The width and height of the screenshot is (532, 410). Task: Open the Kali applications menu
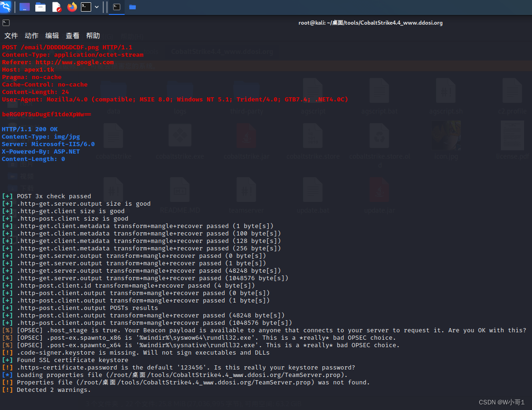click(x=6, y=7)
